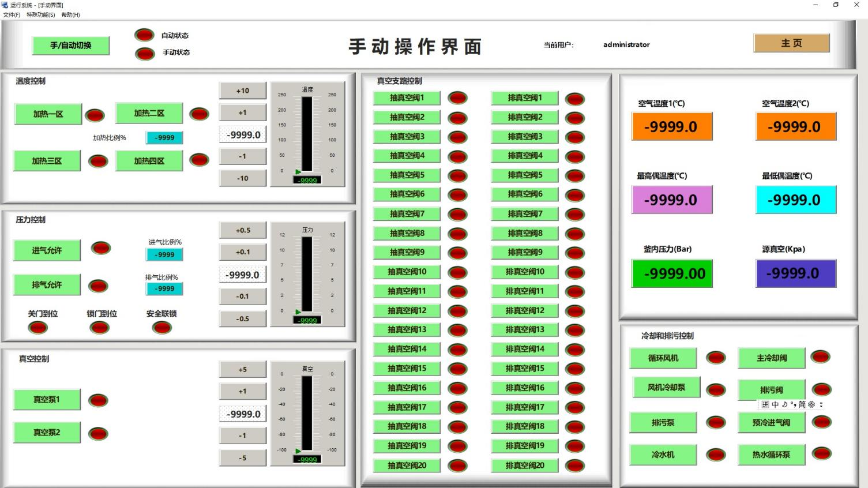This screenshot has width=868, height=488.
Task: Click the red lamp beside 排真空阀20
Action: (x=575, y=466)
